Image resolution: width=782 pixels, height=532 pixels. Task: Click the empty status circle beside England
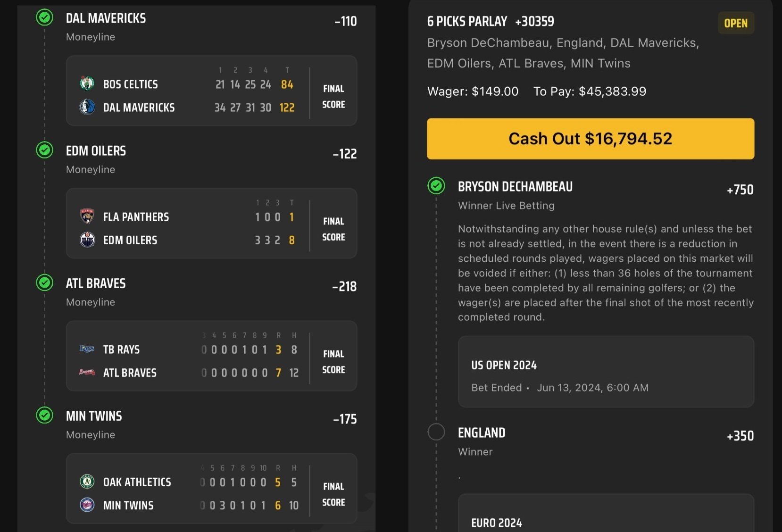coord(436,432)
